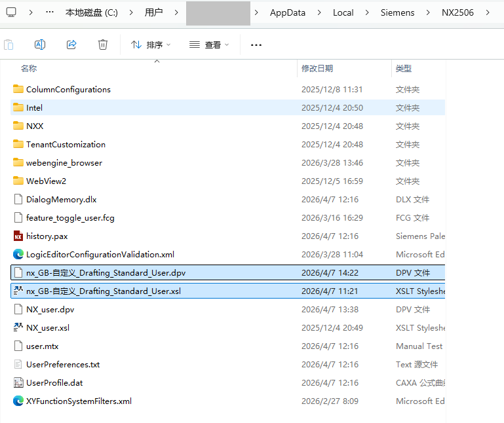Screen dimensions: 504x423
Task: Select the Intel folder icon
Action: tap(18, 107)
